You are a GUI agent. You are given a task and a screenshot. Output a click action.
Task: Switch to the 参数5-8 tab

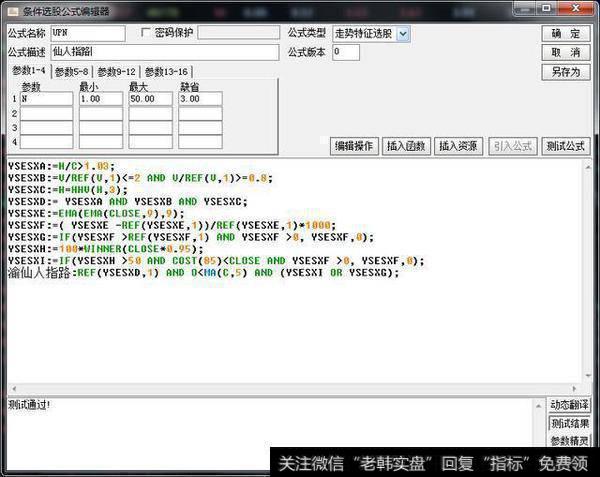(x=72, y=72)
